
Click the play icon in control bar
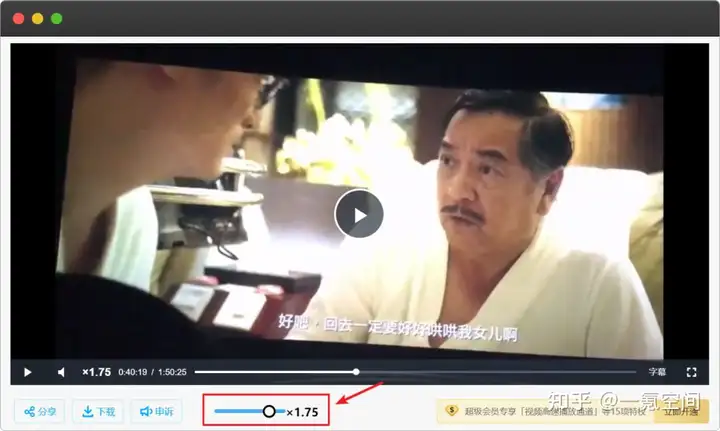point(28,372)
